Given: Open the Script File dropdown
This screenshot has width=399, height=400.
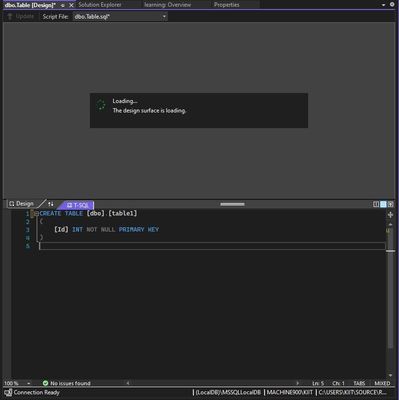Looking at the screenshot, I should coord(120,16).
